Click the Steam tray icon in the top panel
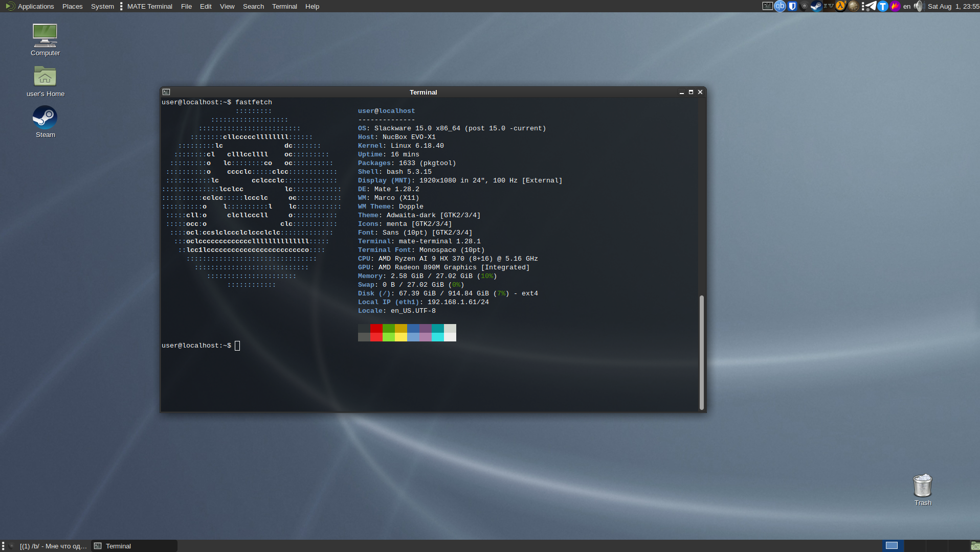Image resolution: width=980 pixels, height=552 pixels. [816, 6]
